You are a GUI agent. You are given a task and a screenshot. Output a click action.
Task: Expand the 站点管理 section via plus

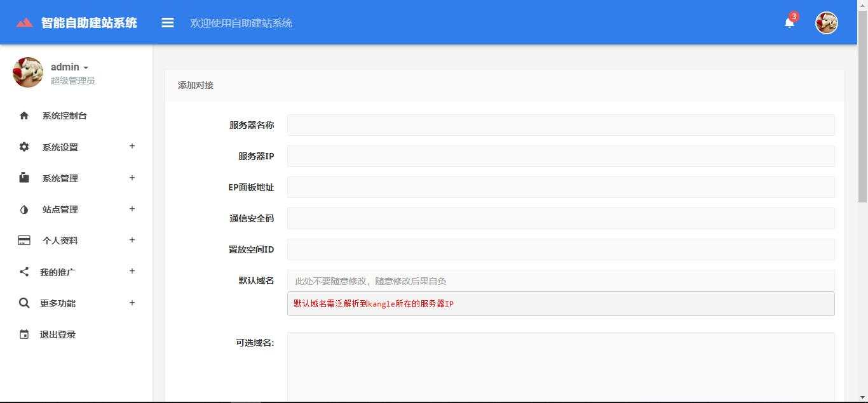pyautogui.click(x=132, y=209)
